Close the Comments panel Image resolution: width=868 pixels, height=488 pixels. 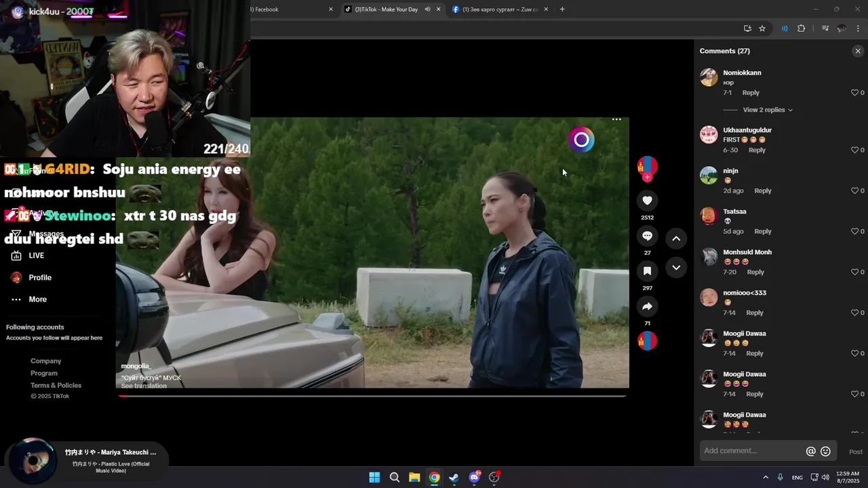coord(858,51)
